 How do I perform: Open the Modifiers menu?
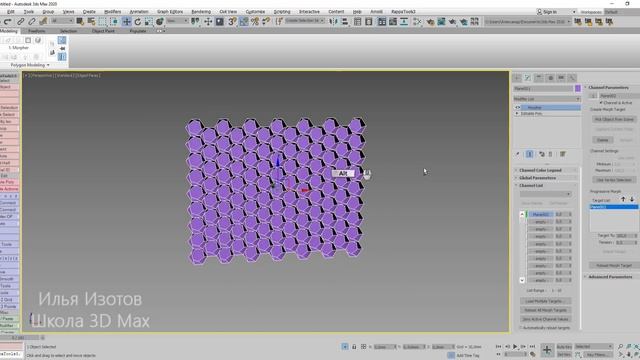113,12
